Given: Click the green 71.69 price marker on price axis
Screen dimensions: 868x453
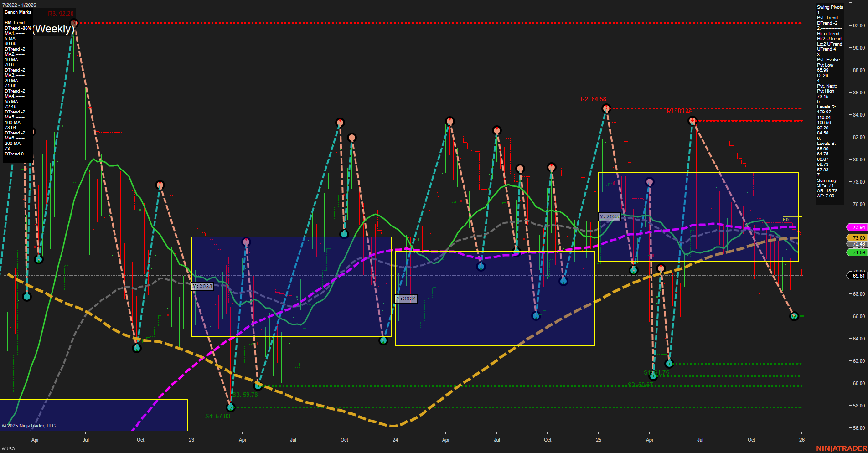Looking at the screenshot, I should click(x=857, y=252).
